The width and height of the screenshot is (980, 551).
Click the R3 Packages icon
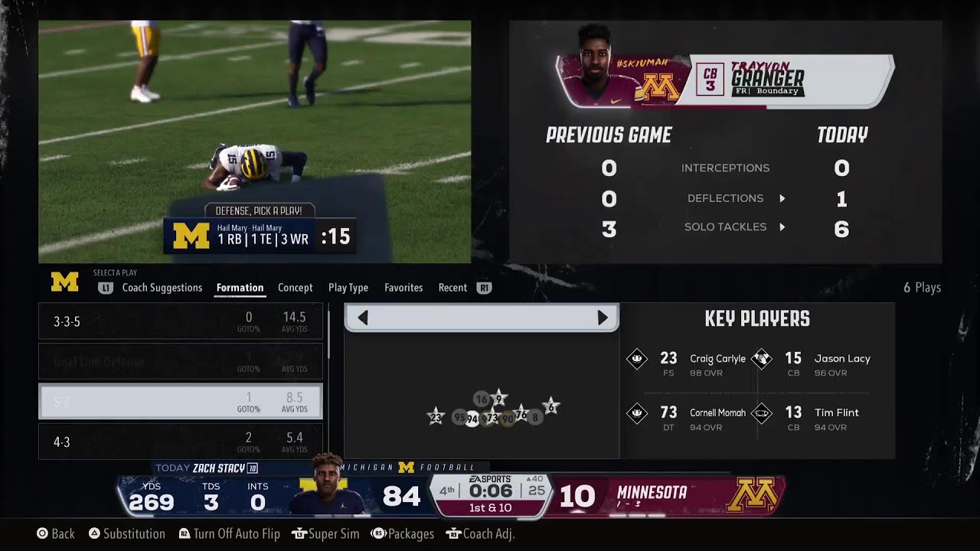378,533
